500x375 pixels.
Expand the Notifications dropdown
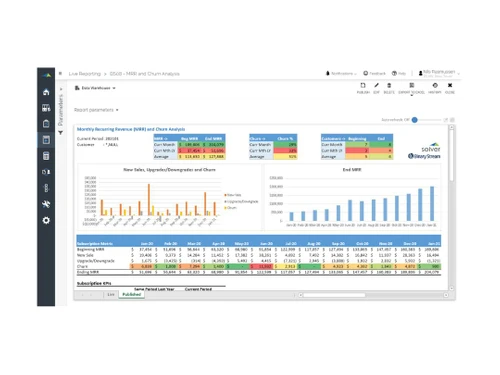tap(341, 73)
